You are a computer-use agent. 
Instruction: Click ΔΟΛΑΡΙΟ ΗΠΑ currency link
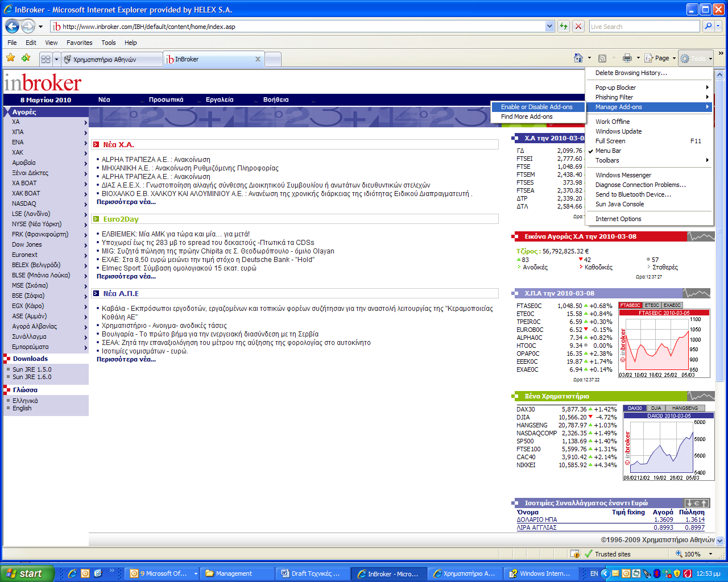coord(537,519)
